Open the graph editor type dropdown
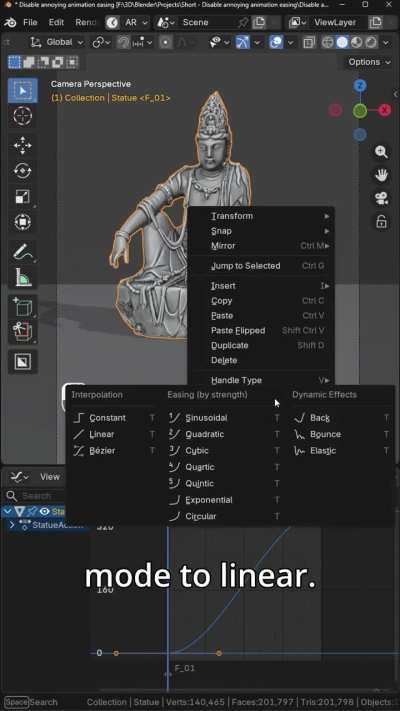This screenshot has width=400, height=711. point(20,477)
